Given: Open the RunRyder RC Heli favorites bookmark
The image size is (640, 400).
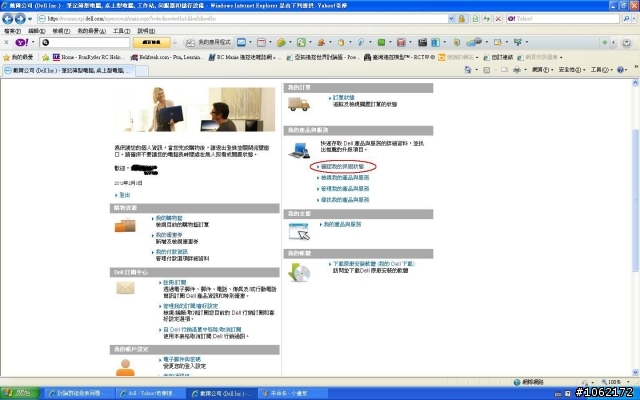Looking at the screenshot, I should point(88,57).
